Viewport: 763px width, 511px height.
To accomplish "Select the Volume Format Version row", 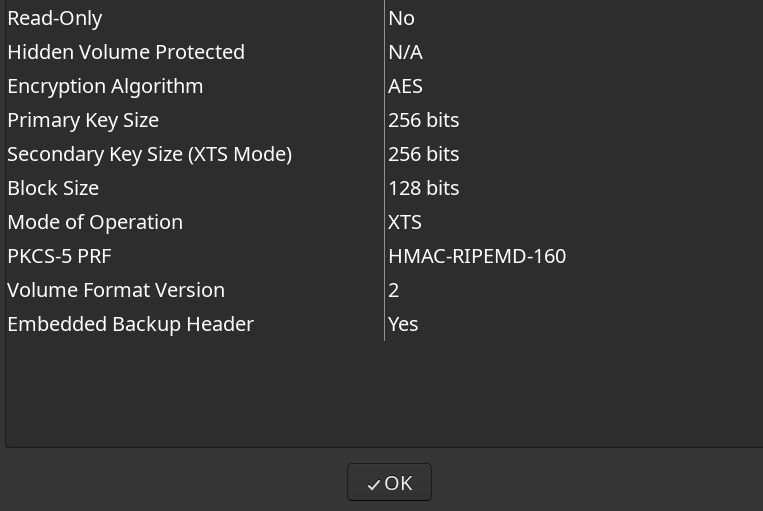I will [x=384, y=291].
